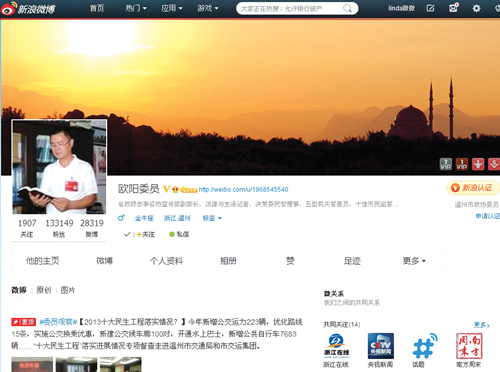This screenshot has width=500, height=372.
Task: Expand the 标签 tags dropdown
Action: [x=212, y=218]
